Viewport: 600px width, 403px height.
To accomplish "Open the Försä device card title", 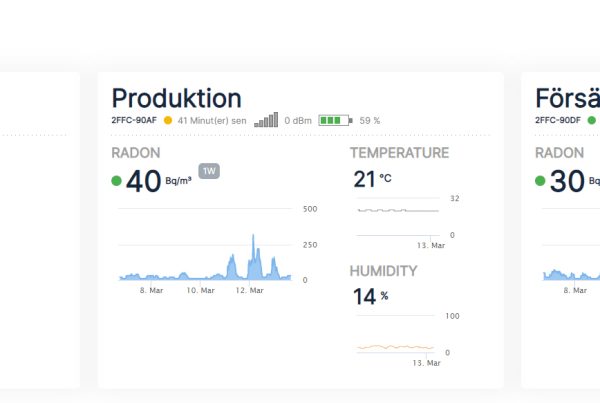I will point(567,98).
